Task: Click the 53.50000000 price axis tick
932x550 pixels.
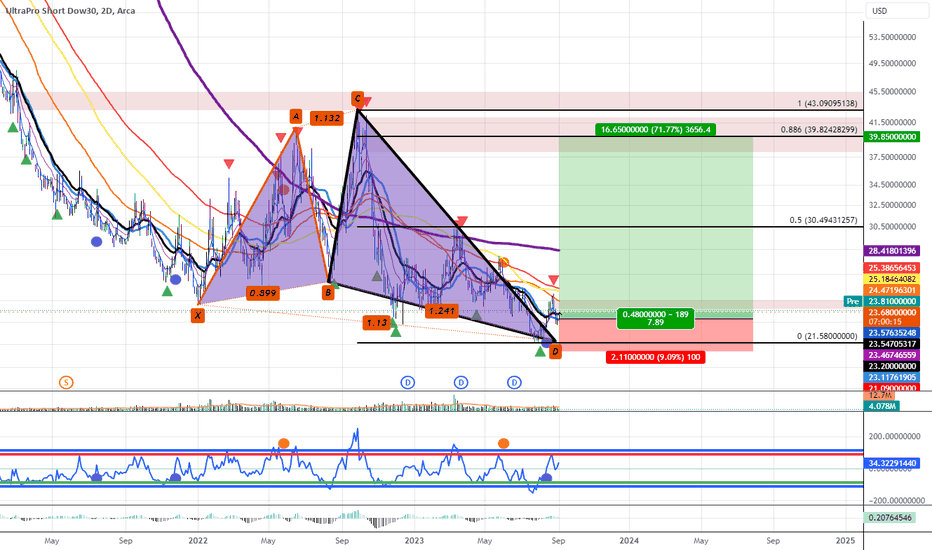Action: pyautogui.click(x=892, y=37)
